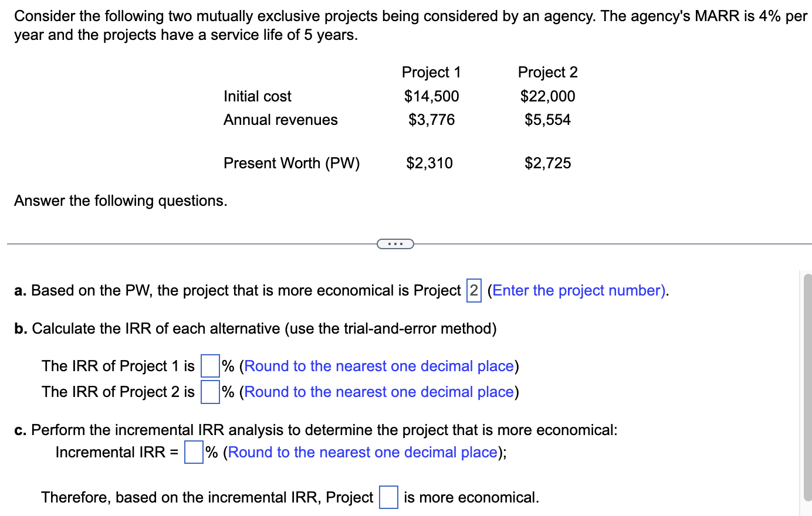This screenshot has width=812, height=516.
Task: Click the "Project 2" column header
Action: pyautogui.click(x=547, y=72)
